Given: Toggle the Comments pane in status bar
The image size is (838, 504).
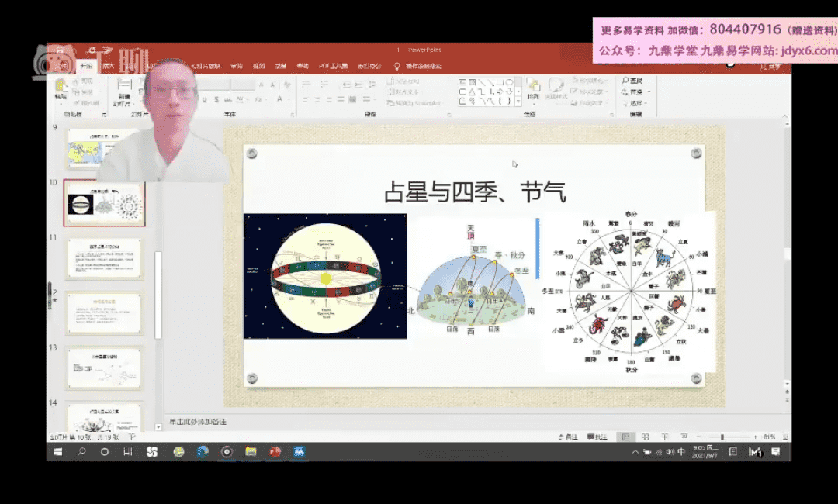Looking at the screenshot, I should pos(597,437).
